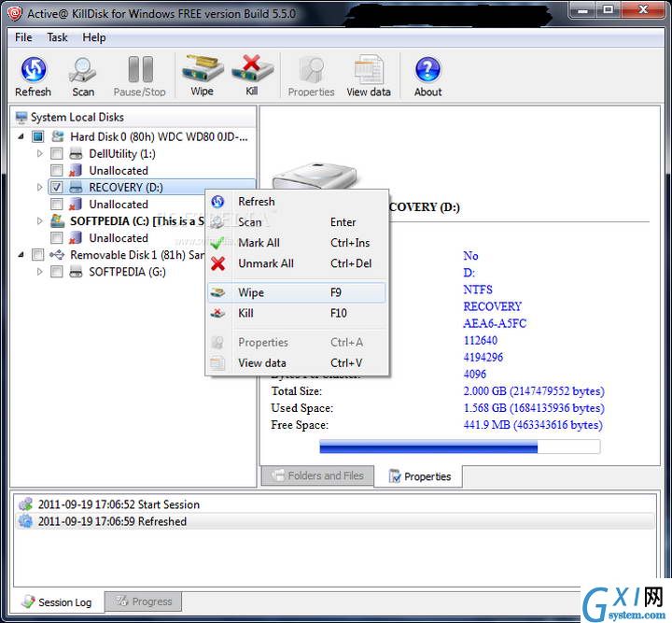Click the context menu Refresh icon
Viewport: 672px width, 623px height.
217,202
